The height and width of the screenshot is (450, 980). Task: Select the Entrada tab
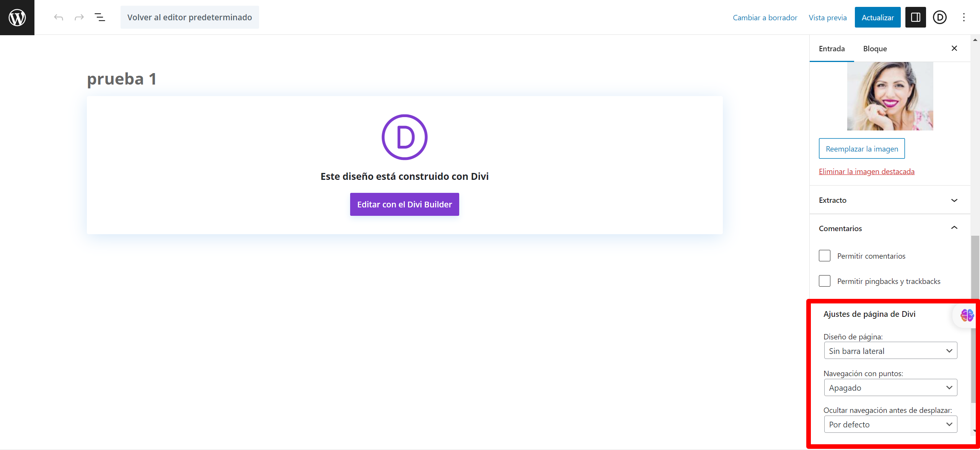pyautogui.click(x=832, y=49)
